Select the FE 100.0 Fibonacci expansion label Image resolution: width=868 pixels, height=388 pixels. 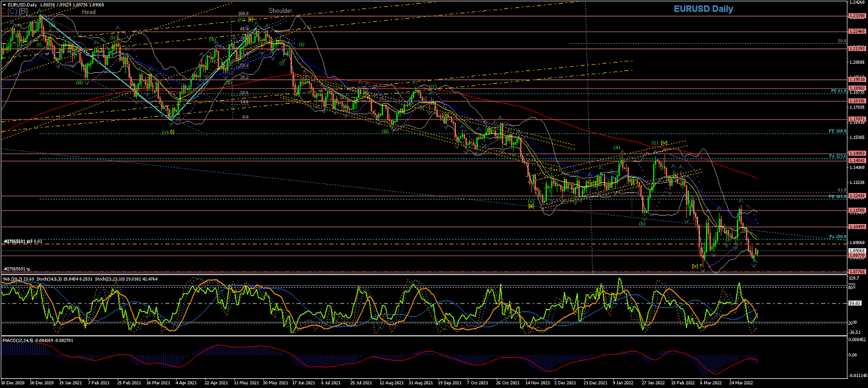click(x=837, y=131)
